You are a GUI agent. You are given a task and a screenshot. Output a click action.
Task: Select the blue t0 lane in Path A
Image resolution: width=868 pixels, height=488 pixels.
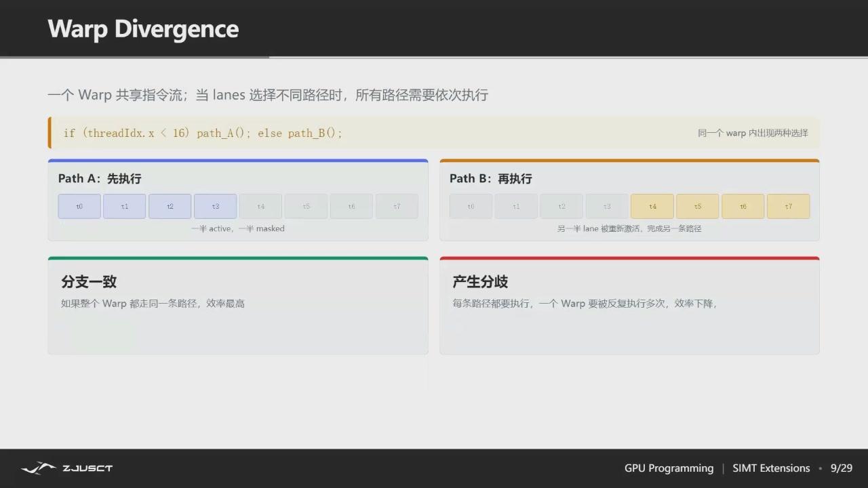(x=79, y=206)
